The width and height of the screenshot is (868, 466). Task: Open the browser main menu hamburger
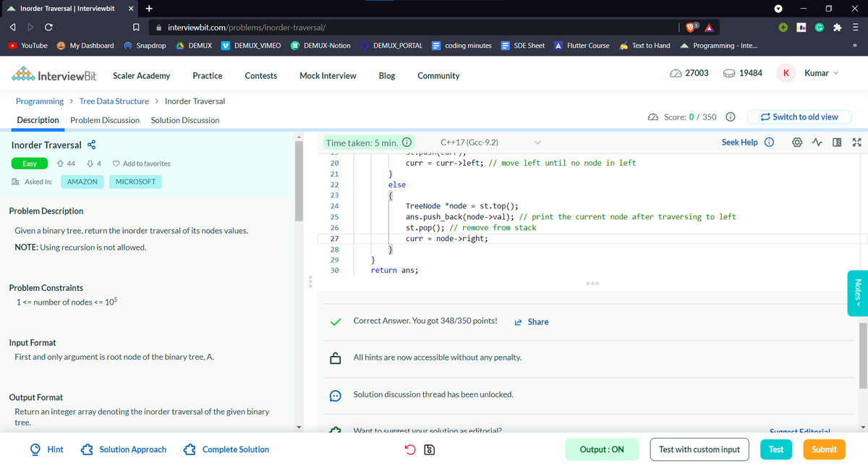855,27
